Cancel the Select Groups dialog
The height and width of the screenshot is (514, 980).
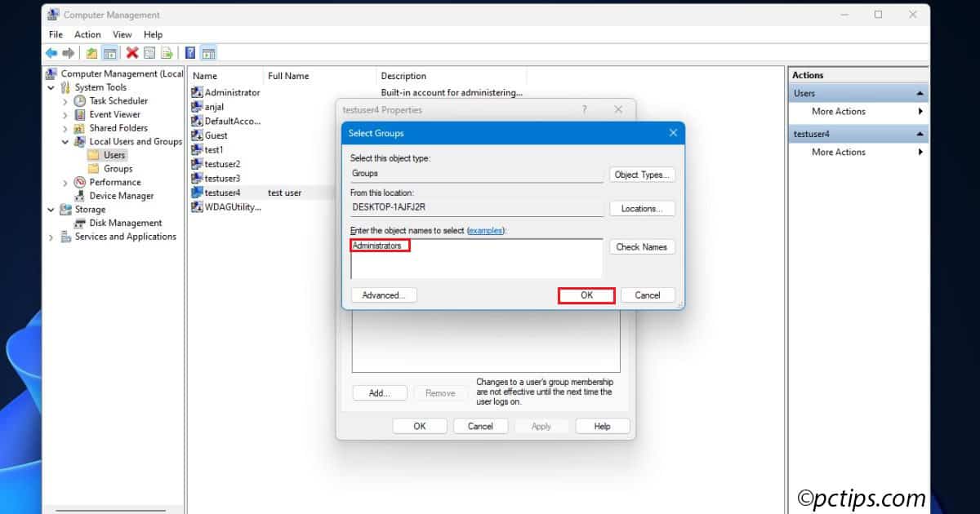(x=648, y=295)
